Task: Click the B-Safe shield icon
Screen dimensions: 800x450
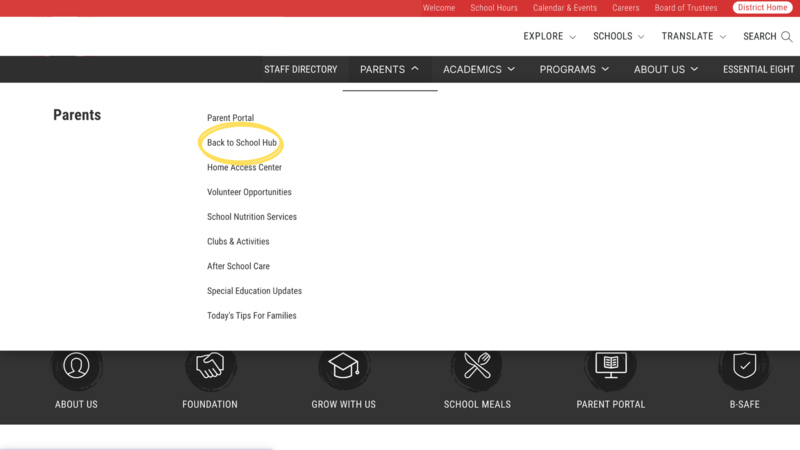Action: point(744,366)
